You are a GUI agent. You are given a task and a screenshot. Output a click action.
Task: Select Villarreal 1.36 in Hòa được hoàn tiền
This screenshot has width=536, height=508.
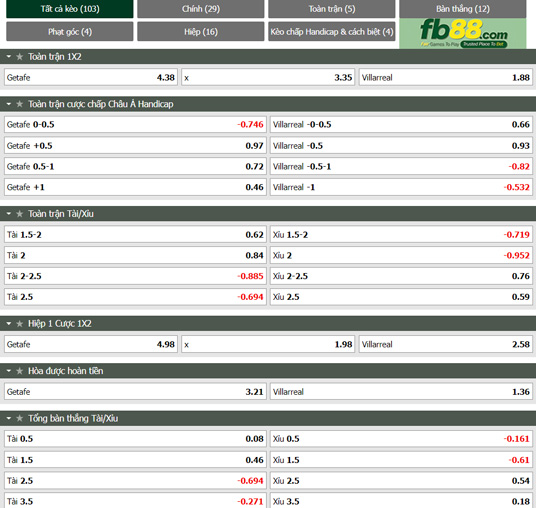point(401,392)
